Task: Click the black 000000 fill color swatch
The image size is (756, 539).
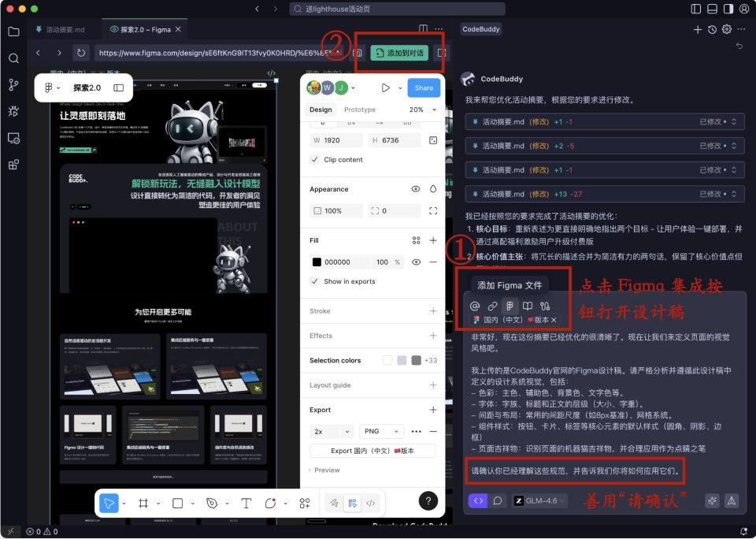Action: coord(317,262)
